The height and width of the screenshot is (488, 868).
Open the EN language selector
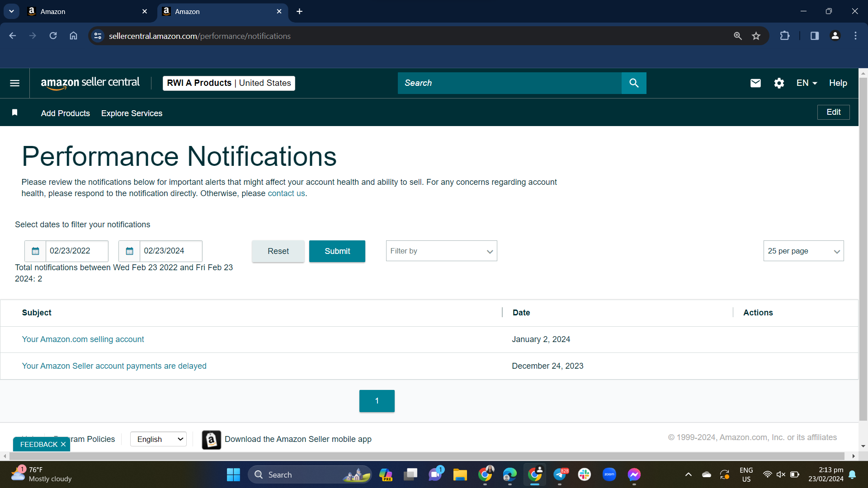(x=807, y=83)
